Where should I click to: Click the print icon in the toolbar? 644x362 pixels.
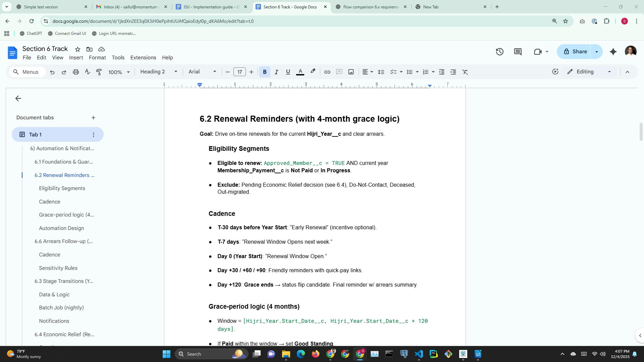(76, 72)
